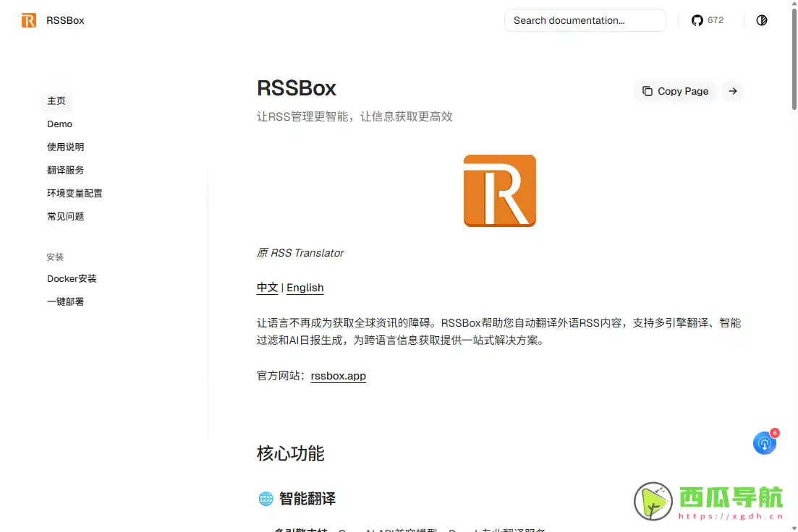
Task: Open 翻译服务 sidebar page
Action: coord(66,170)
